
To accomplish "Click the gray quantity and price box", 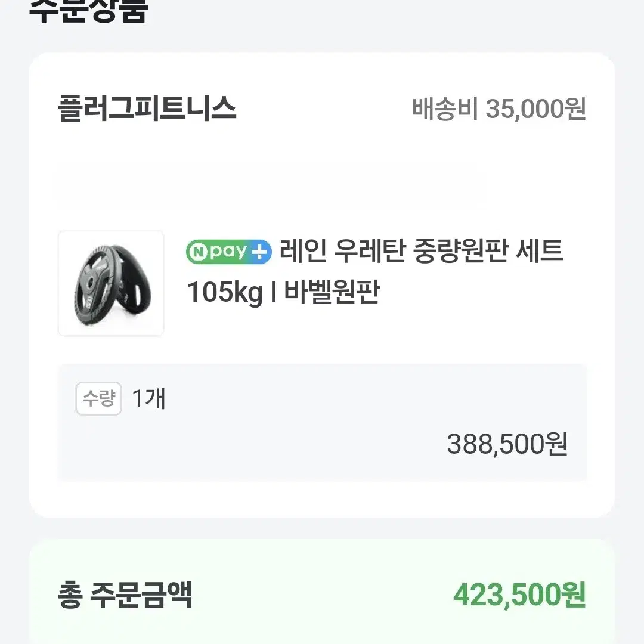I will point(322,422).
